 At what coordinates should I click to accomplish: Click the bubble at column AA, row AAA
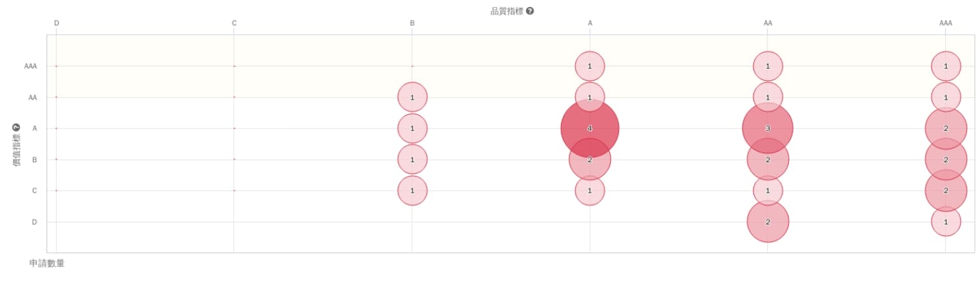tap(768, 66)
